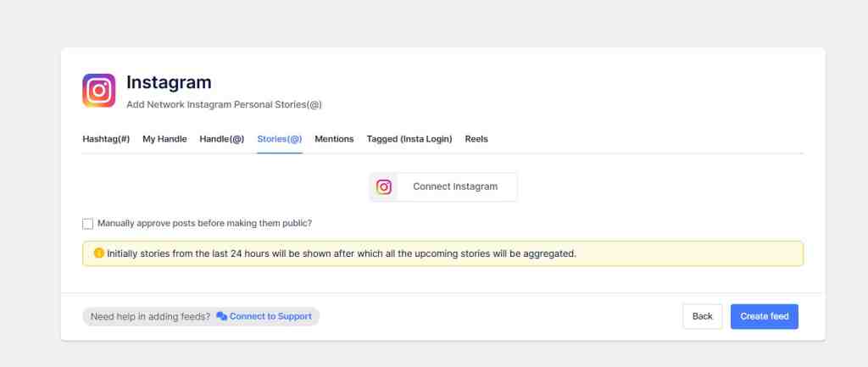Open the My Handle tab
Screen dimensions: 868x367
164,139
